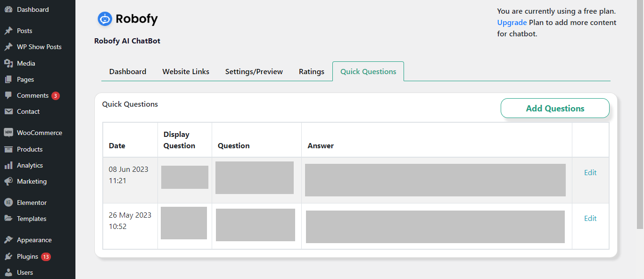The width and height of the screenshot is (644, 279).
Task: Click the Quick Questions panel heading
Action: (130, 104)
